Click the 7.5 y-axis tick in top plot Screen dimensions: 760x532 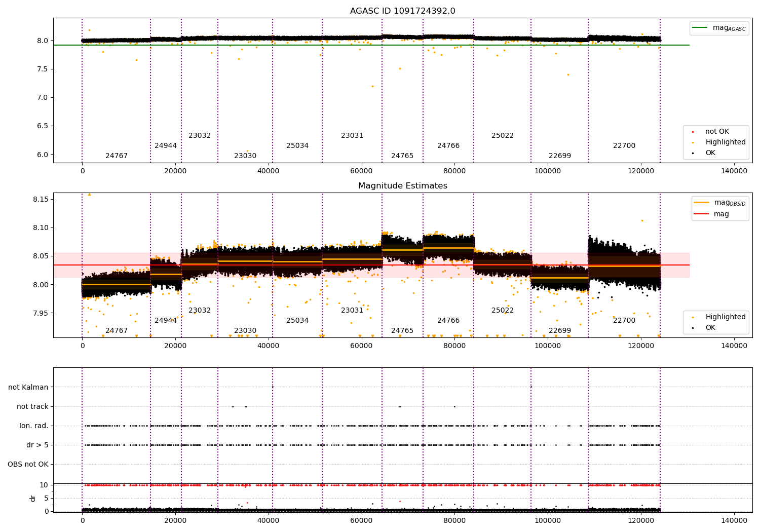(43, 69)
